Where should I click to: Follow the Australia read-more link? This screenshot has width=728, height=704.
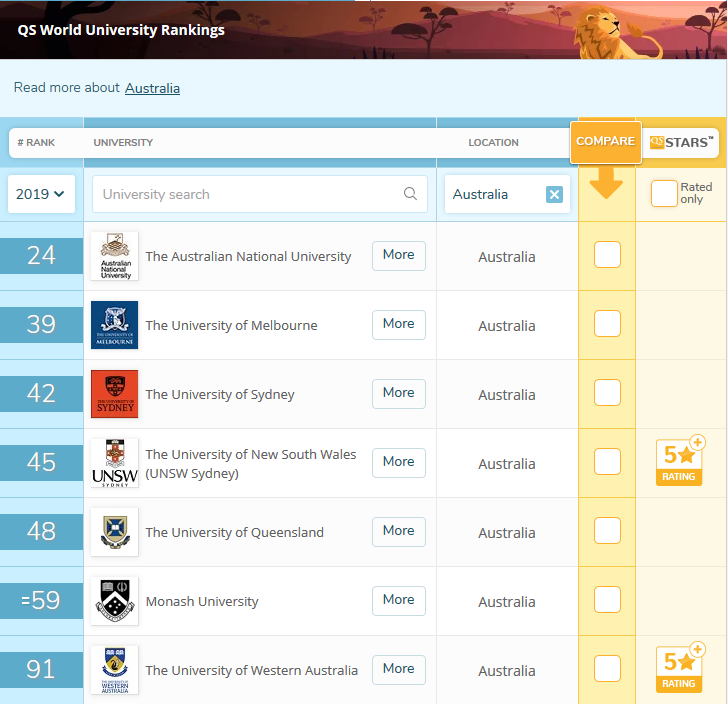coord(152,88)
